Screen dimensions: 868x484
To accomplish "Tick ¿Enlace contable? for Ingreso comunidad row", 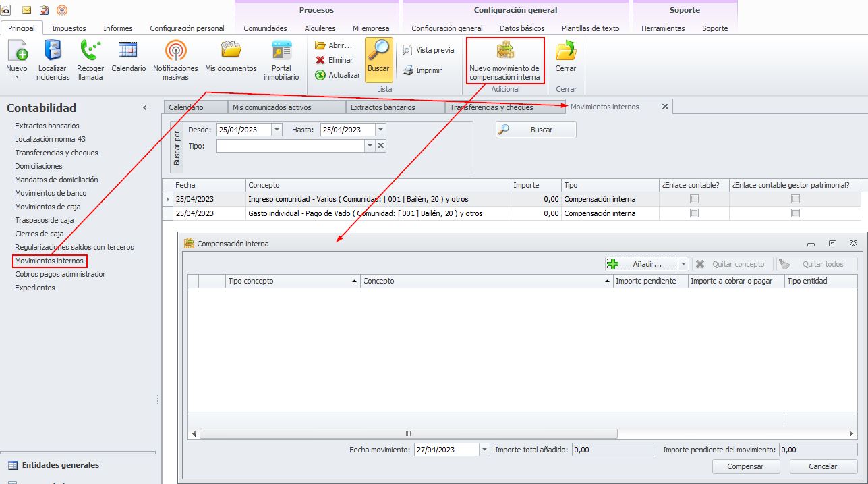I will coord(694,199).
